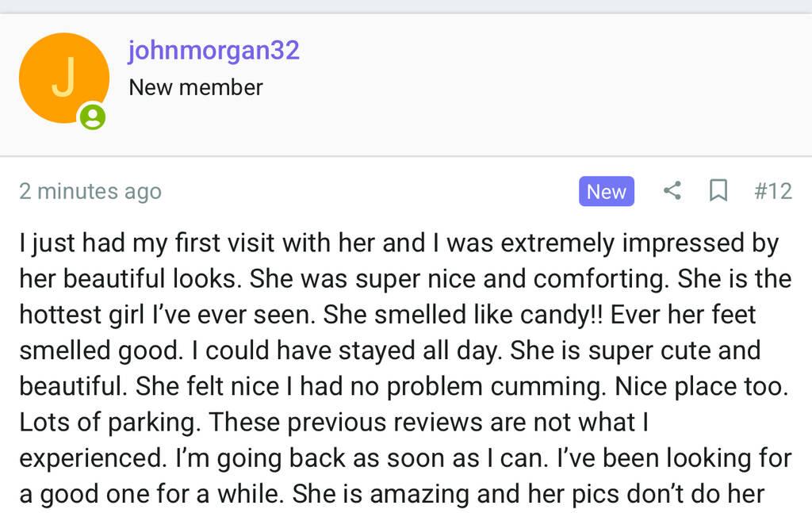This screenshot has width=812, height=513.
Task: Open the johnmorgan32 profile link
Action: click(214, 51)
